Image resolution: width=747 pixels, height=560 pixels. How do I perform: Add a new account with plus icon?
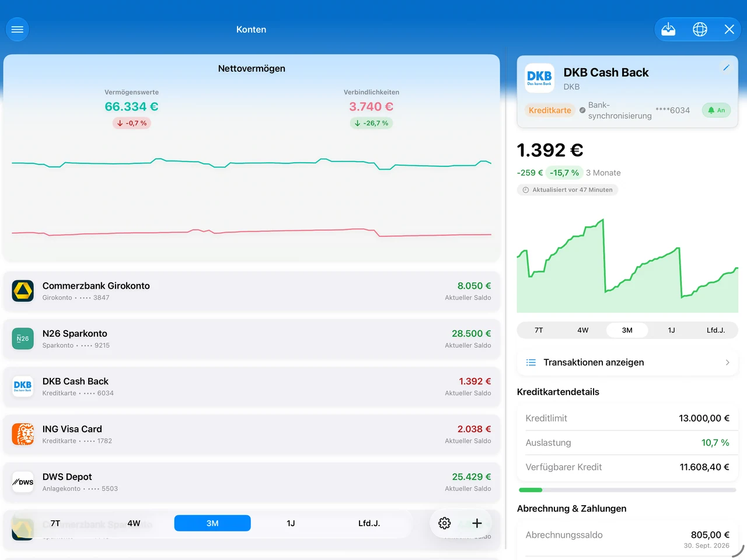point(477,523)
